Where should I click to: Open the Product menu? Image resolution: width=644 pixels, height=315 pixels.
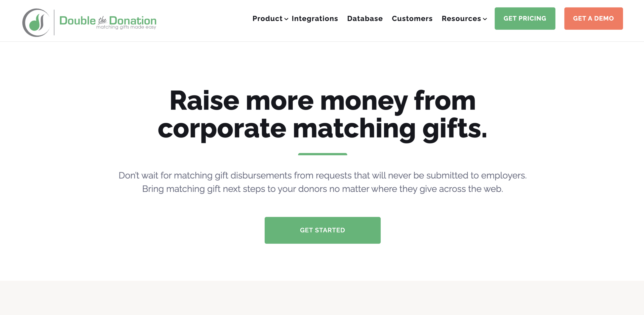267,19
